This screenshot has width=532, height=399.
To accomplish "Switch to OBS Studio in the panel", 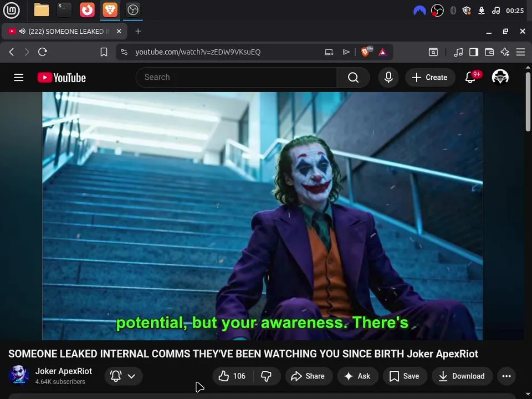I will tap(132, 10).
